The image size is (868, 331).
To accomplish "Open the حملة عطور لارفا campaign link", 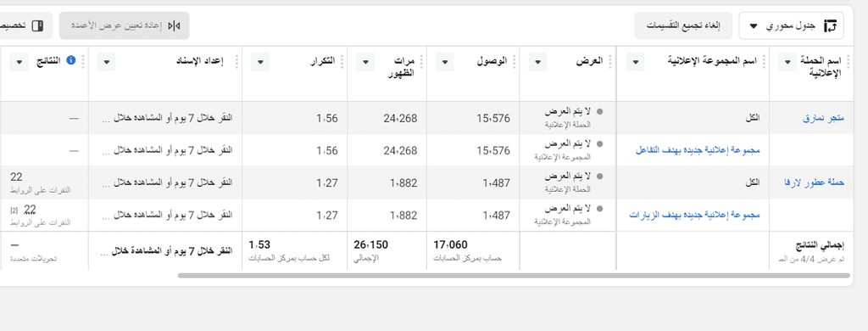I will 815,182.
